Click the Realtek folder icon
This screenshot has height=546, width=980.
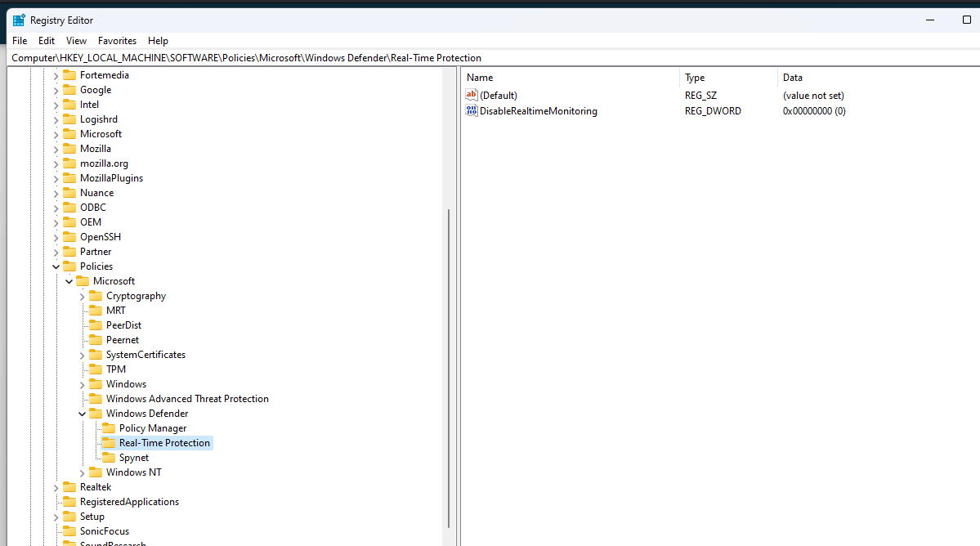click(x=69, y=486)
